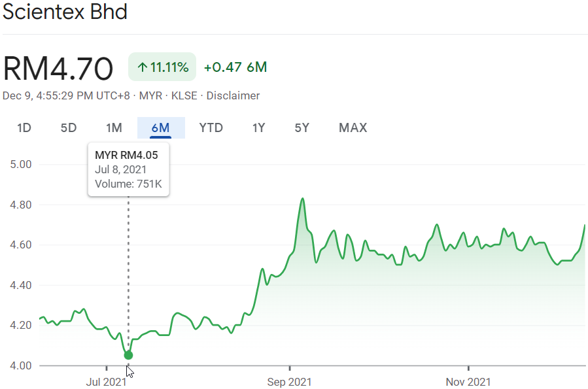
Task: Show MAX historical range chart
Action: tap(353, 127)
